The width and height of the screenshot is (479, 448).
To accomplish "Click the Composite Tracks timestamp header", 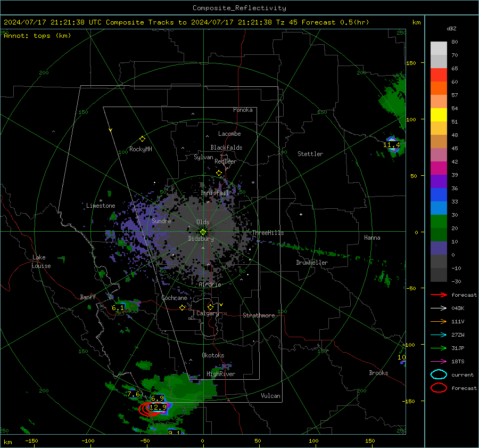I will click(186, 22).
